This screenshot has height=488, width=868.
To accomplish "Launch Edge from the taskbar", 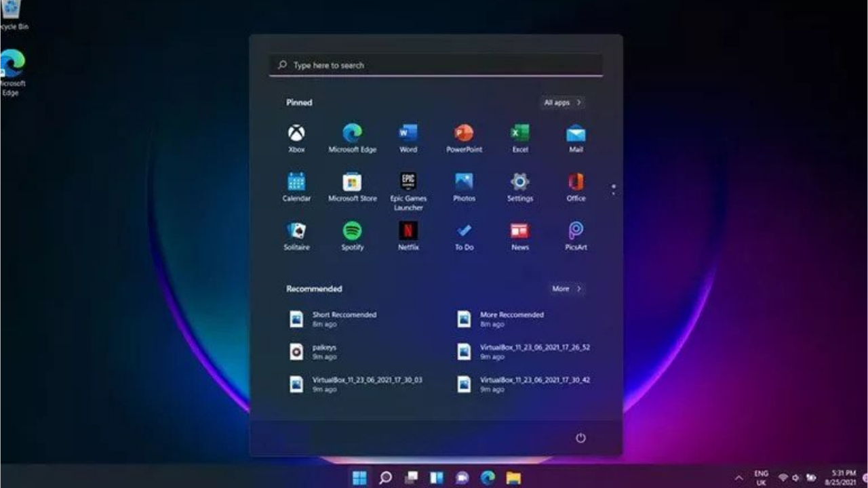I will pos(488,478).
